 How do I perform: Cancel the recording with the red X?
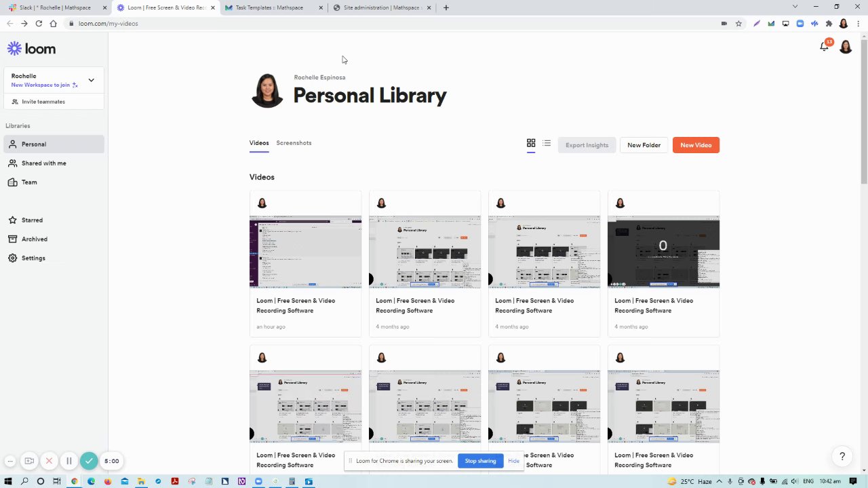click(x=49, y=461)
